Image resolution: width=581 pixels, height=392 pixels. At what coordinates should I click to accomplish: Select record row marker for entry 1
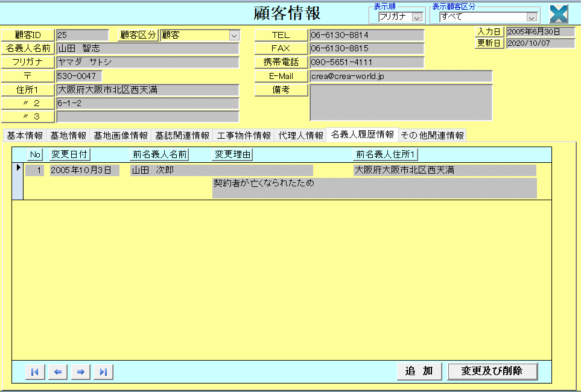pos(17,181)
